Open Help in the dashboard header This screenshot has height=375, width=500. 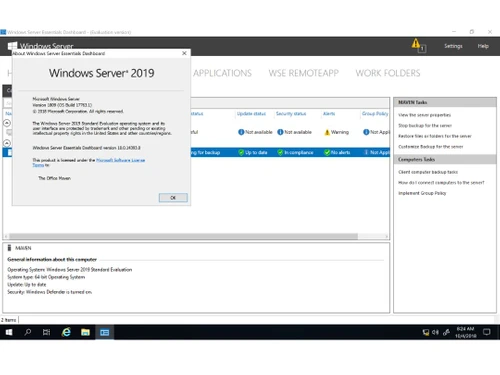click(x=483, y=46)
